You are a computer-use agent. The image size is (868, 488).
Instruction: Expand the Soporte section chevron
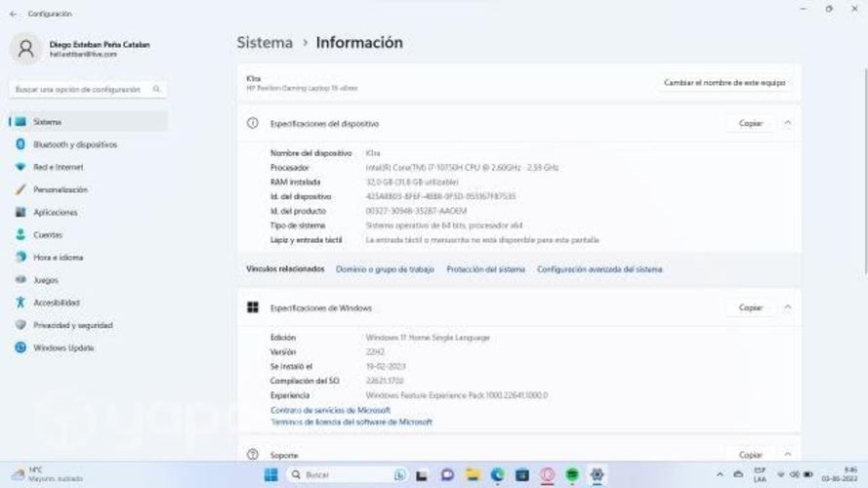tap(788, 455)
